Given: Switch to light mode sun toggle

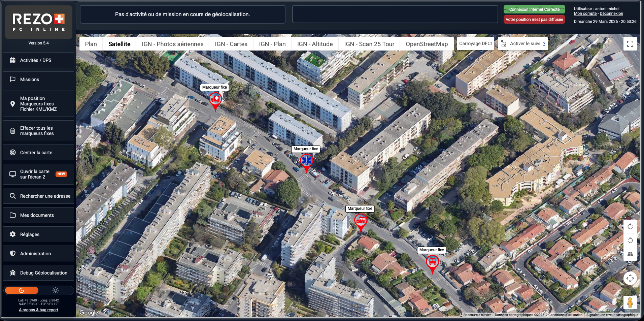Looking at the screenshot, I should (56, 290).
